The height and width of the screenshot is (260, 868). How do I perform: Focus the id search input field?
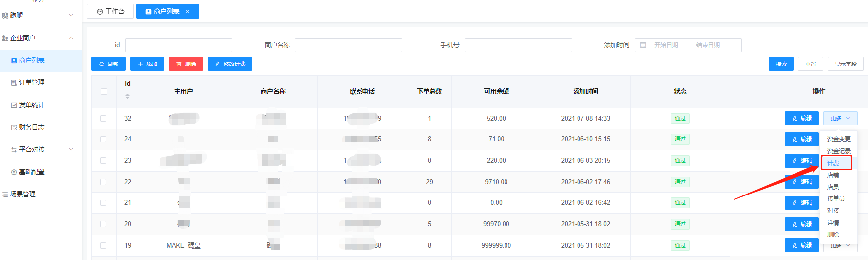coord(179,45)
